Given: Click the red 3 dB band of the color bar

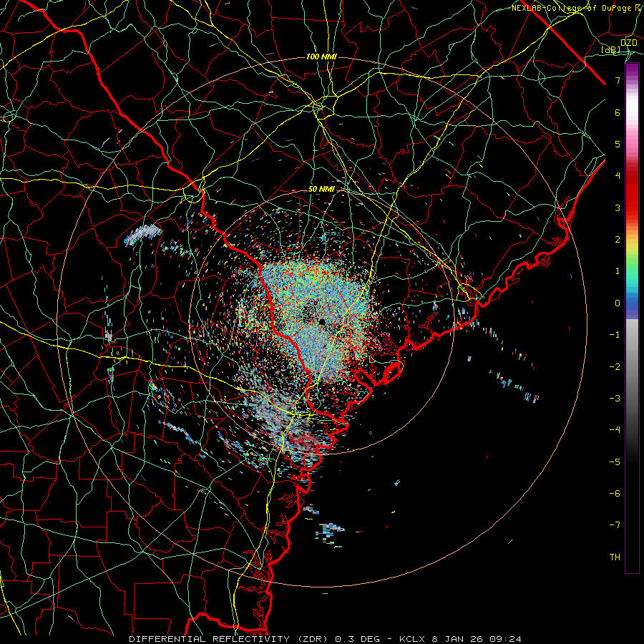Looking at the screenshot, I should click(632, 208).
